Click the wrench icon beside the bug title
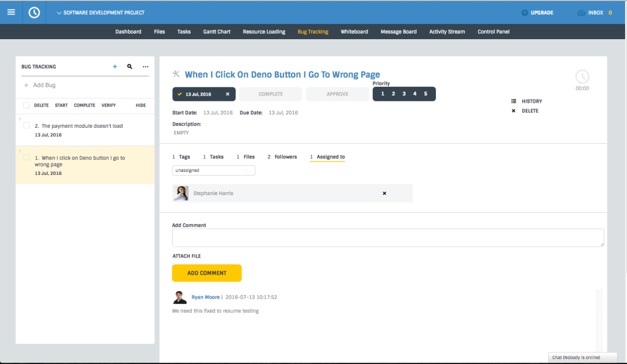The width and height of the screenshot is (627, 364). pyautogui.click(x=176, y=73)
